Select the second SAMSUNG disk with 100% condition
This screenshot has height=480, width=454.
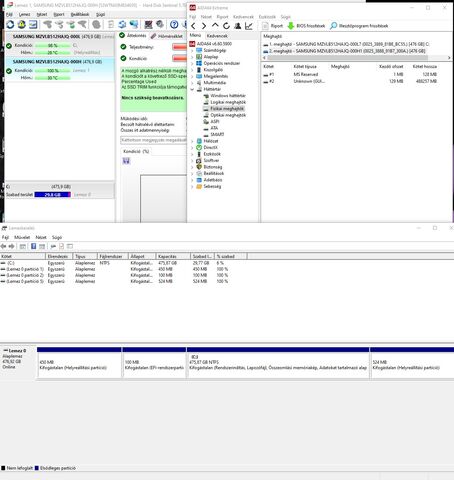[60, 70]
